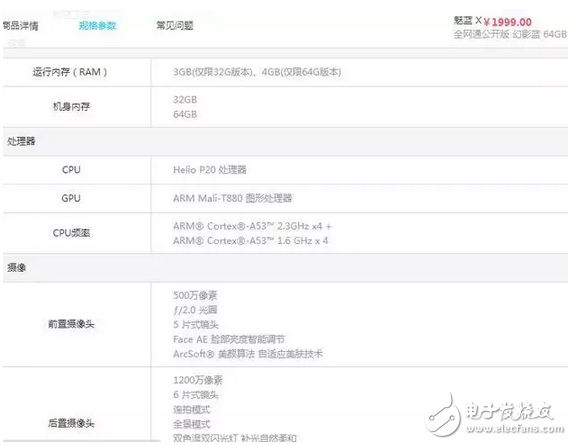This screenshot has height=445, width=572.
Task: Select the Face AE 脸部亮度智能调节 line
Action: point(229,339)
